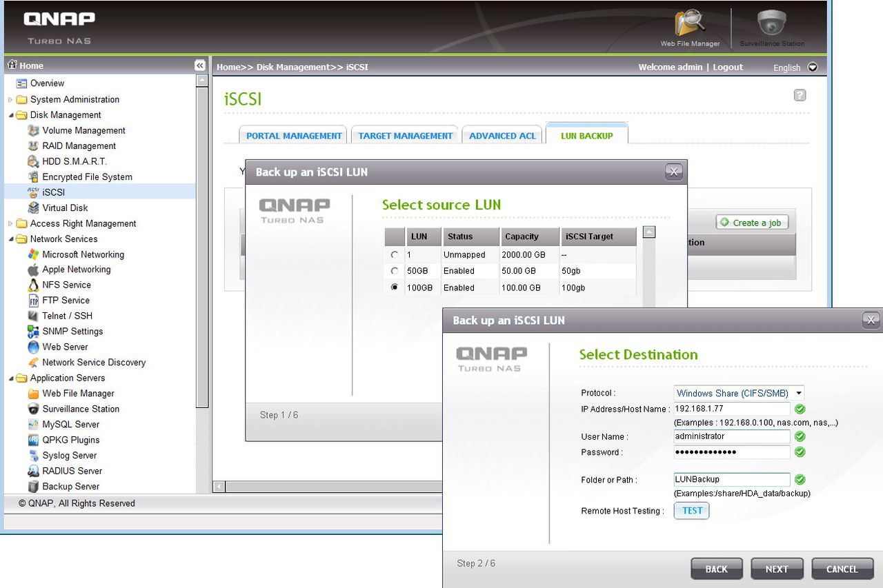Image resolution: width=883 pixels, height=588 pixels.
Task: Click iSCSI Target column header
Action: (x=598, y=236)
